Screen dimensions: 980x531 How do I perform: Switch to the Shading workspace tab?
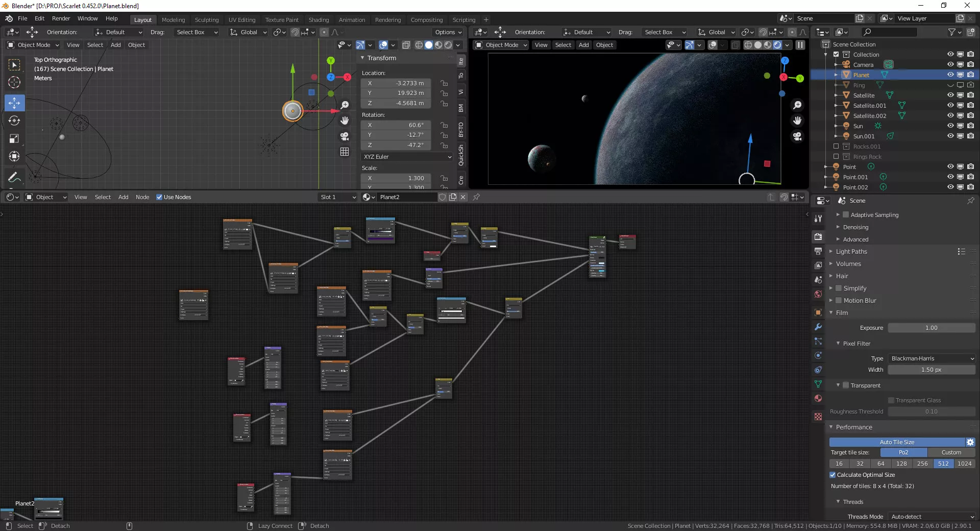pyautogui.click(x=318, y=20)
